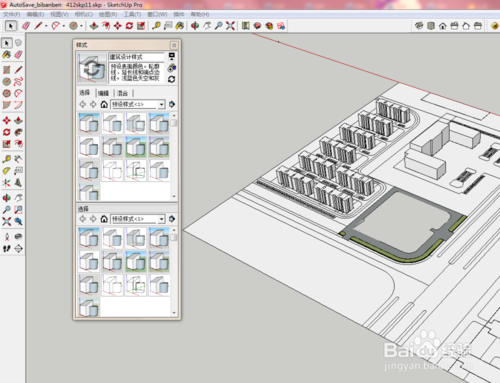Pick the Push/Pull tool in top toolbar
This screenshot has height=383, width=500.
pos(94,26)
